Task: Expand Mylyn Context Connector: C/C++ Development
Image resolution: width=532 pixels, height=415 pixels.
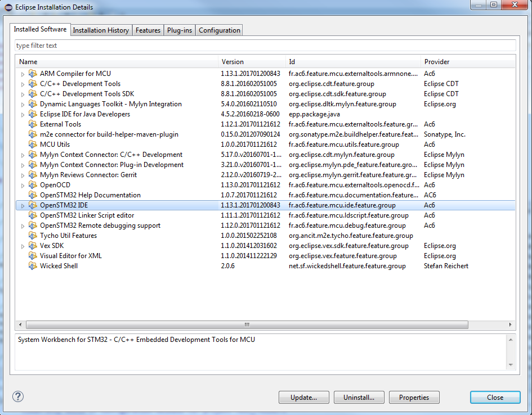Action: pos(23,155)
